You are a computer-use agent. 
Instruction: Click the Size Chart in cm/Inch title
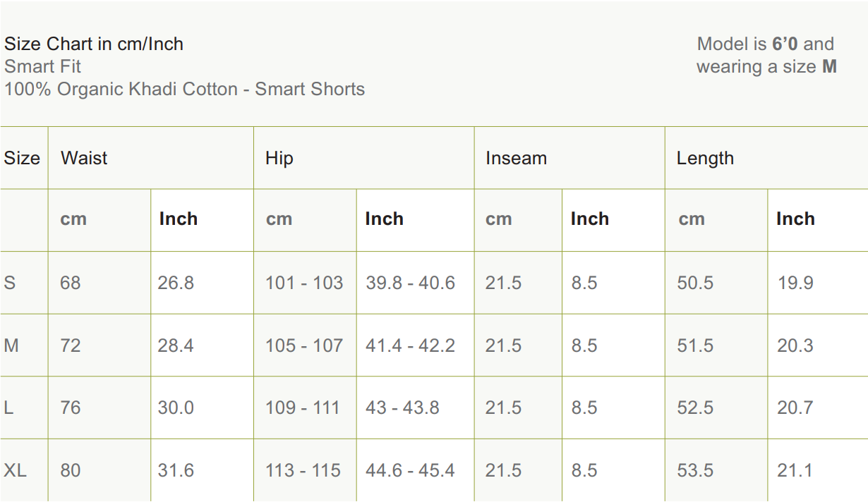pos(94,44)
